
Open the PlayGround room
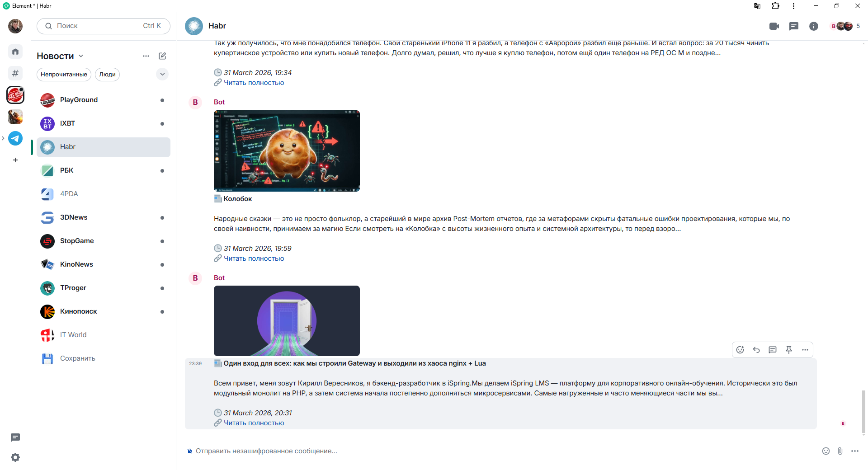(104, 100)
